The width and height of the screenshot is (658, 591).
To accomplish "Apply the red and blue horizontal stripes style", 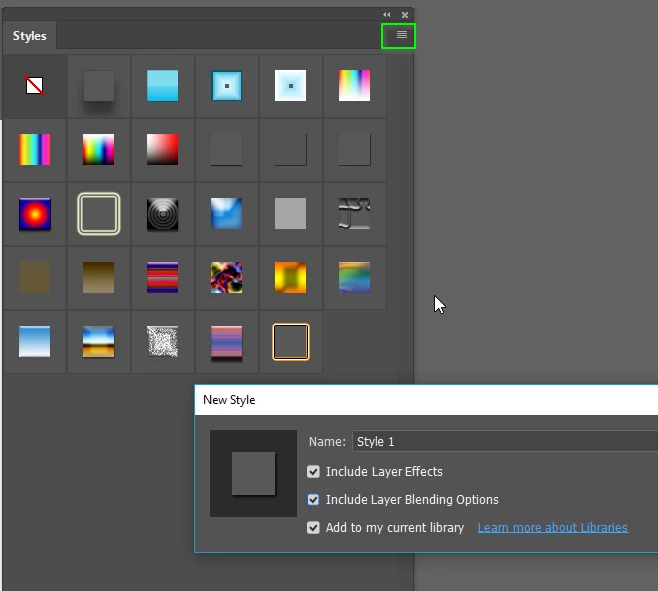I will tap(162, 278).
